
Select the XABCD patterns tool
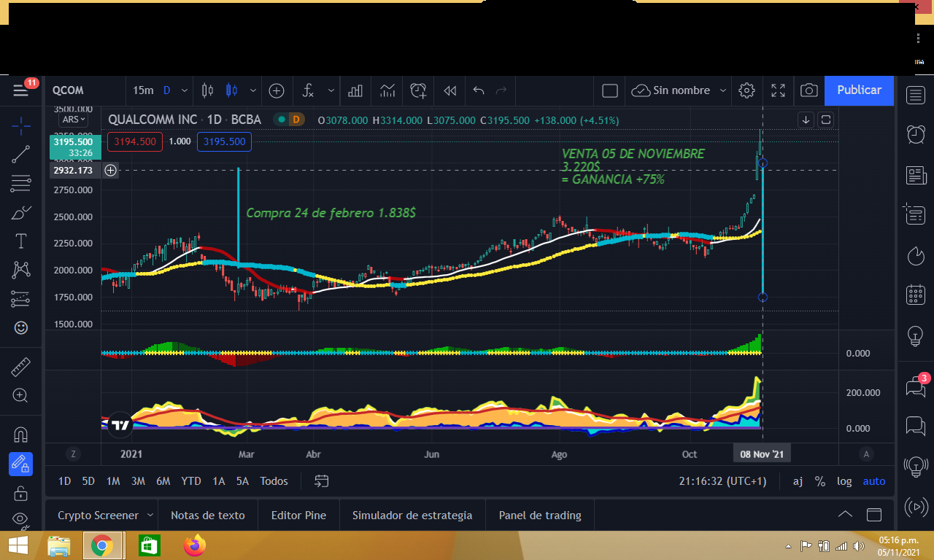coord(21,270)
